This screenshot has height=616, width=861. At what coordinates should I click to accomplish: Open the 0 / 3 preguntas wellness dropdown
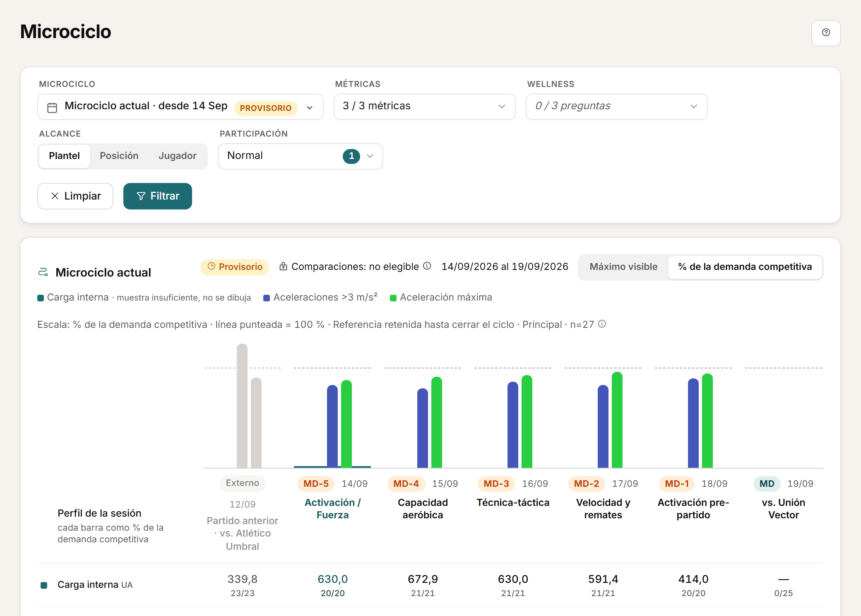click(x=617, y=107)
